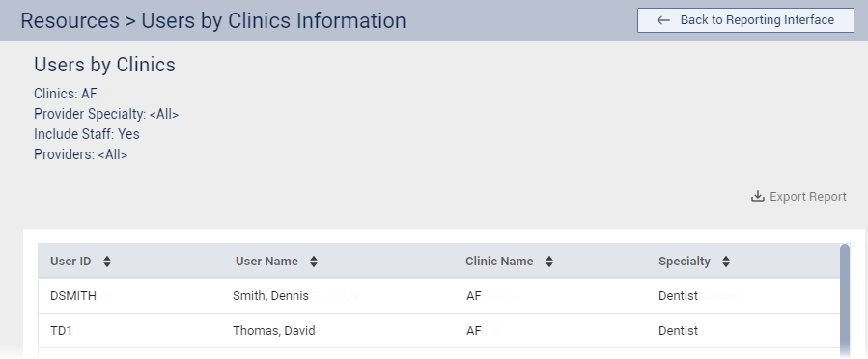868x359 pixels.
Task: Select the Clinic Name column header
Action: click(499, 262)
